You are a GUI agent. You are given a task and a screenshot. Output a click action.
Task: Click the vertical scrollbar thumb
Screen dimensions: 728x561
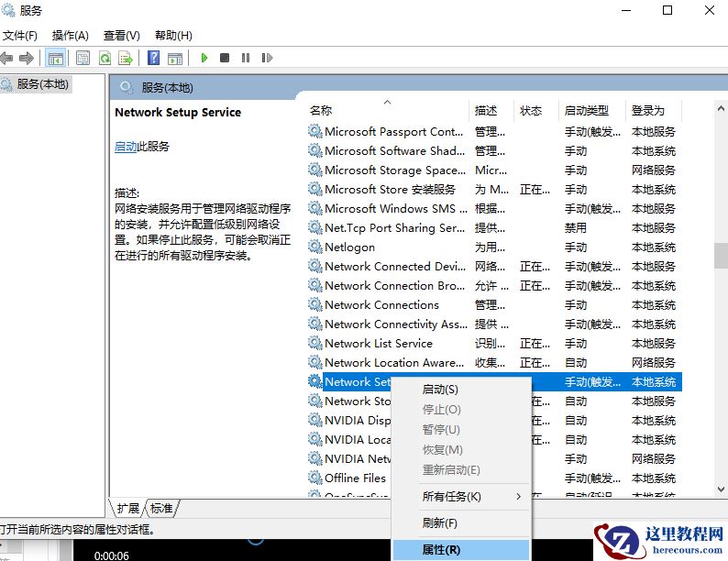click(721, 256)
